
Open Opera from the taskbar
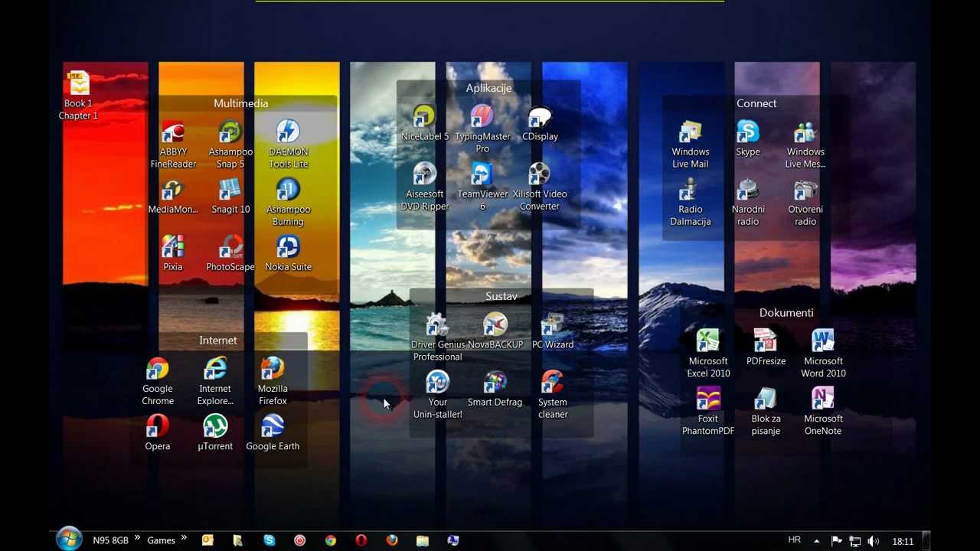click(361, 540)
